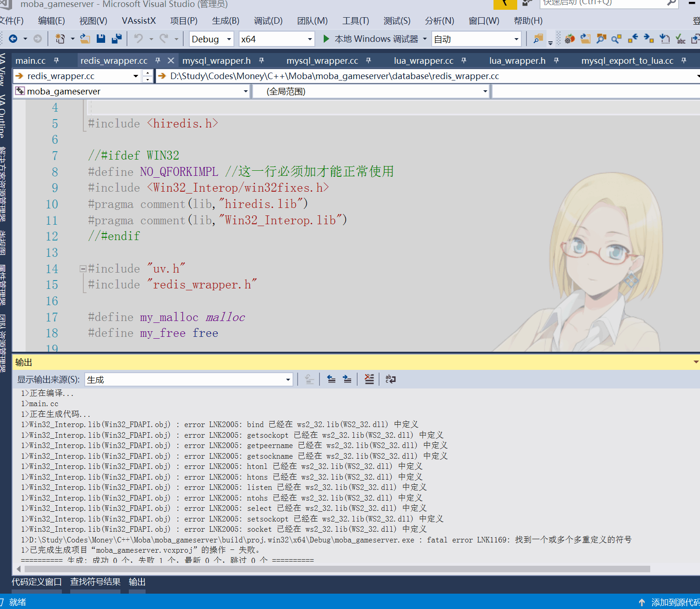
Task: Click the Open File folder icon
Action: pos(85,39)
